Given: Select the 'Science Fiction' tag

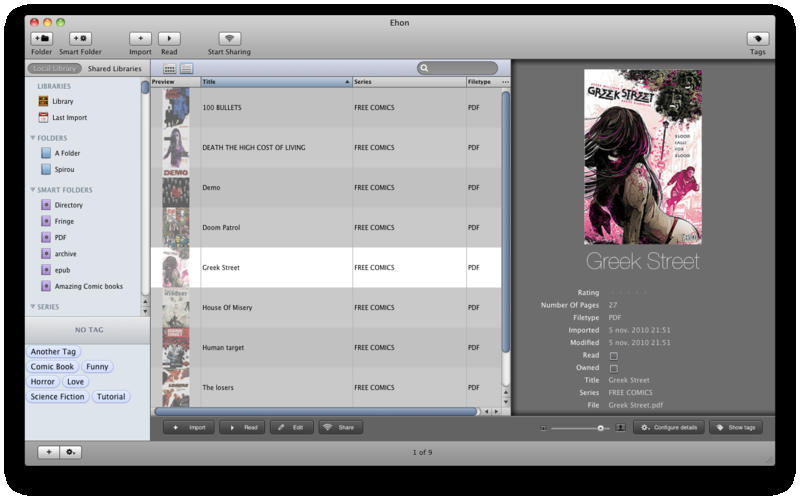Looking at the screenshot, I should pyautogui.click(x=57, y=396).
